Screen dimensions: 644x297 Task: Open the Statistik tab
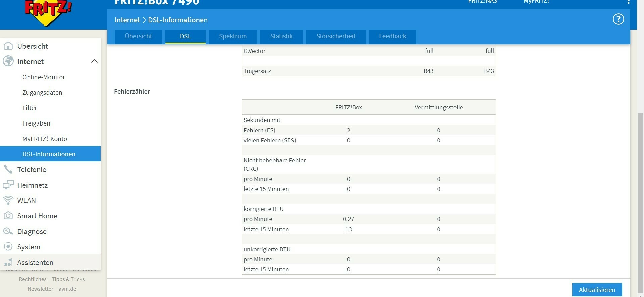tap(281, 36)
